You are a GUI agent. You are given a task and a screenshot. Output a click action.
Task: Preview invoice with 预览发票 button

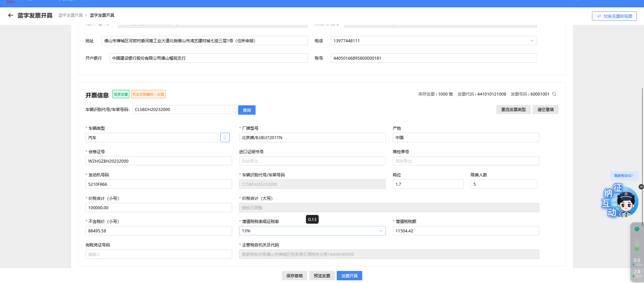point(322,276)
